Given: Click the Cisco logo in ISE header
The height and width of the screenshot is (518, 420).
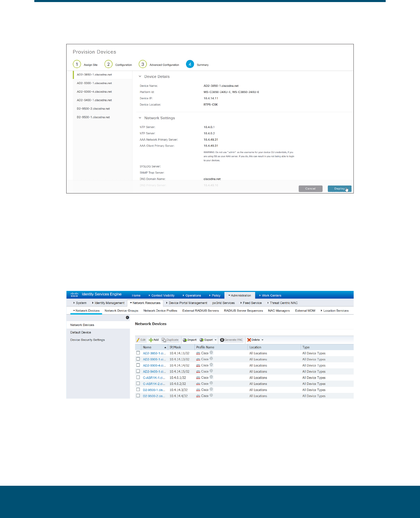Looking at the screenshot, I should pyautogui.click(x=74, y=294).
